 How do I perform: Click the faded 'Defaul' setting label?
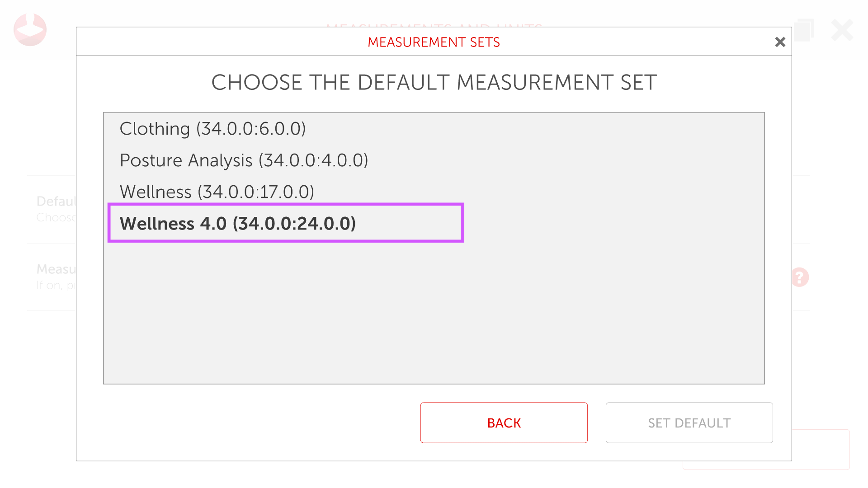point(56,201)
